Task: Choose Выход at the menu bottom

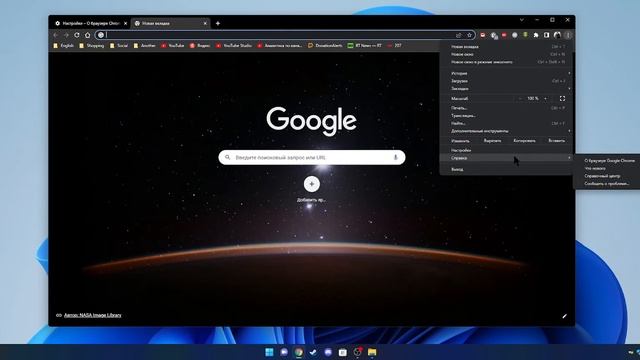Action: click(x=506, y=169)
